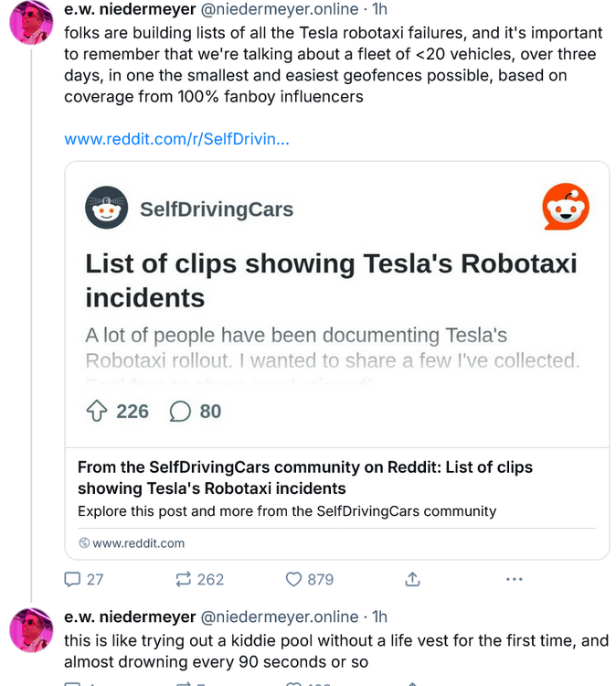Click the upvote arrow showing 226

[97, 412]
